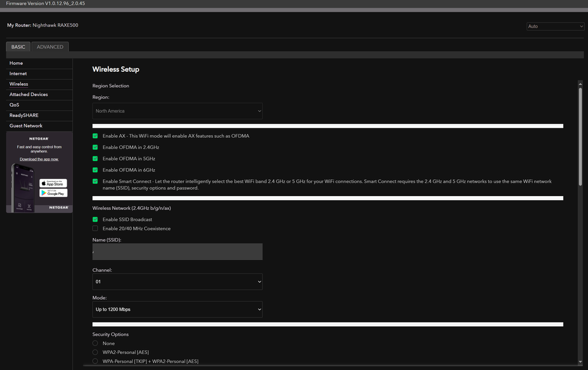588x370 pixels.
Task: Toggle Enable OFDMA in 2.4GHz checkbox
Action: pos(95,147)
